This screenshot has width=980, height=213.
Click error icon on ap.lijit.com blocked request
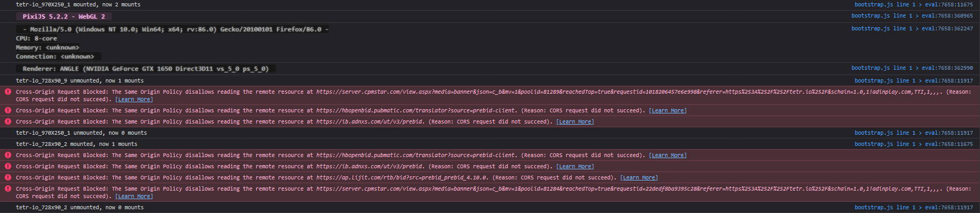click(8, 177)
